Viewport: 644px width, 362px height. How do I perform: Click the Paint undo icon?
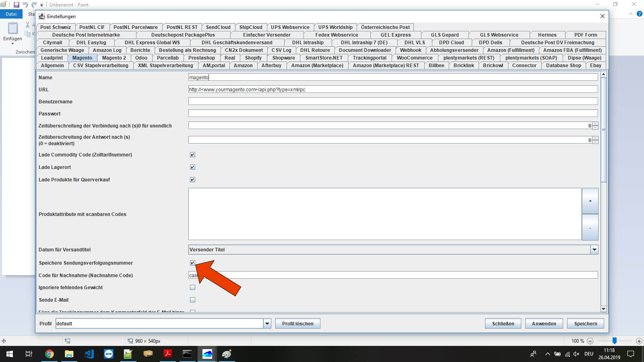point(25,5)
